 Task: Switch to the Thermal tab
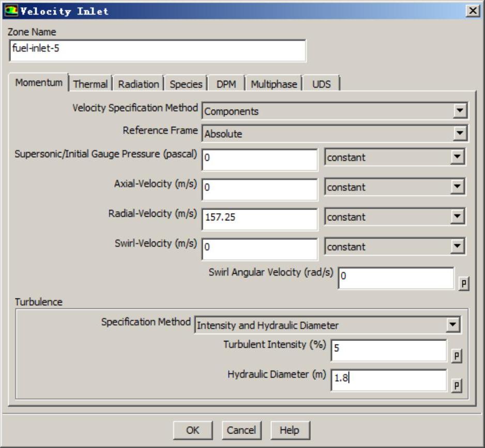point(90,84)
